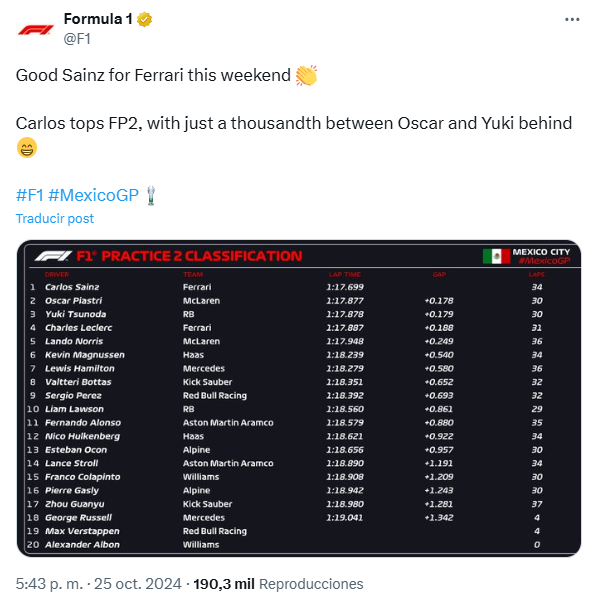Screen dimensions: 598x604
Task: Open the #F1 hashtag
Action: click(30, 195)
